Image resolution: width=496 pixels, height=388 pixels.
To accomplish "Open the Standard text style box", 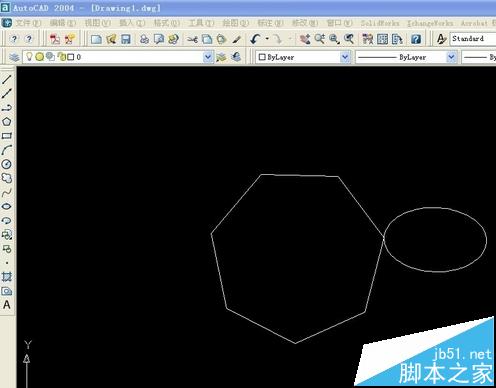I will [x=473, y=39].
